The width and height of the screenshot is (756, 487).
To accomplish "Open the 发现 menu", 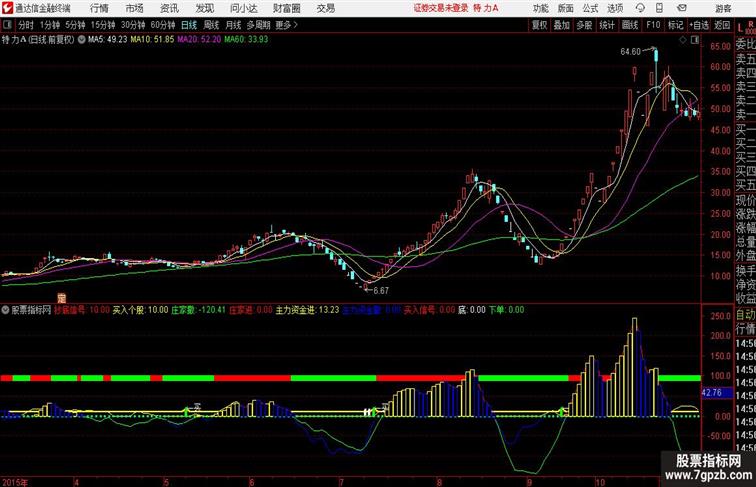I will 204,8.
